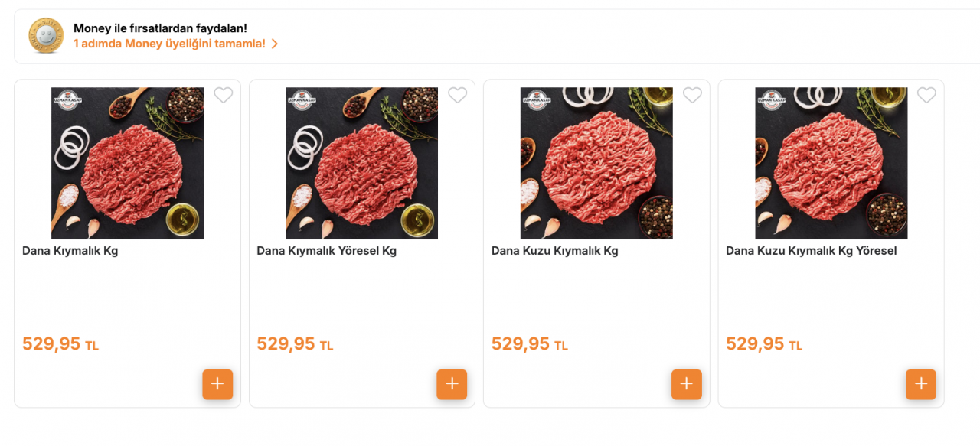Open the Dana Kıymalık Kg product image
The width and height of the screenshot is (980, 446).
tap(127, 163)
